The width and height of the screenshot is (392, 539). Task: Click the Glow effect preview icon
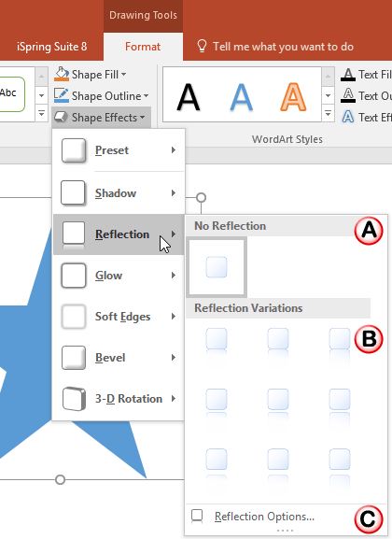coord(73,276)
